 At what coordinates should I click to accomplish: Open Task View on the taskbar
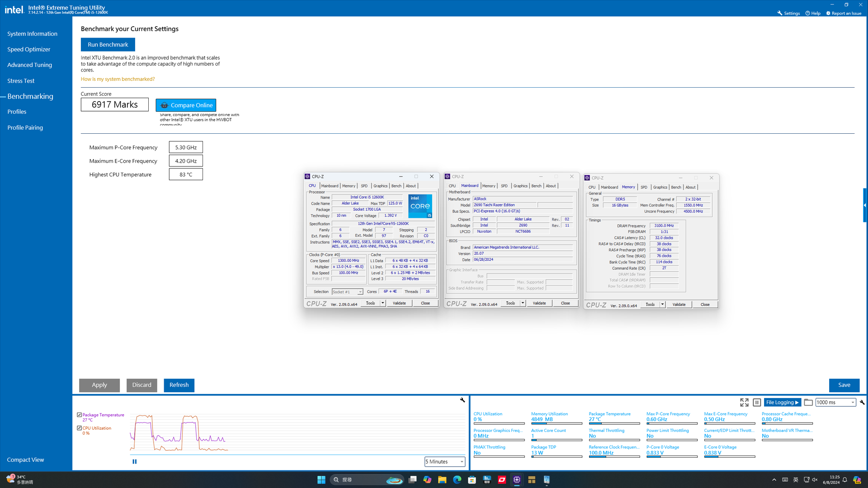pos(412,480)
